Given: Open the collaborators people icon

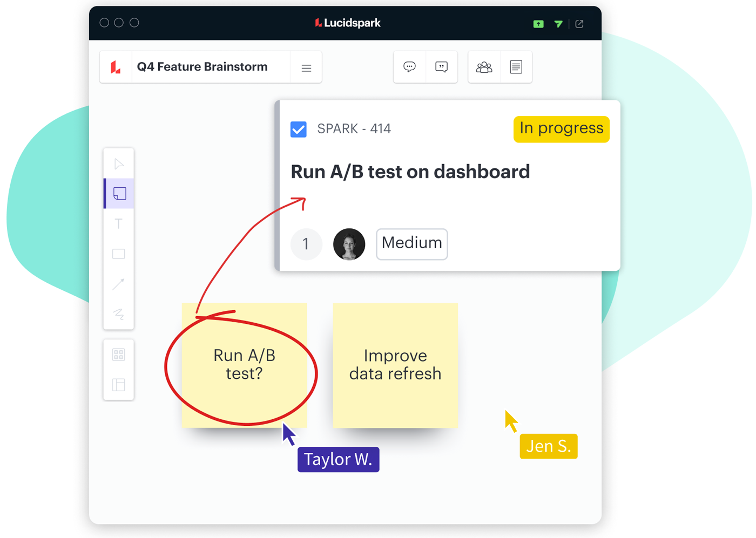Looking at the screenshot, I should click(x=484, y=67).
